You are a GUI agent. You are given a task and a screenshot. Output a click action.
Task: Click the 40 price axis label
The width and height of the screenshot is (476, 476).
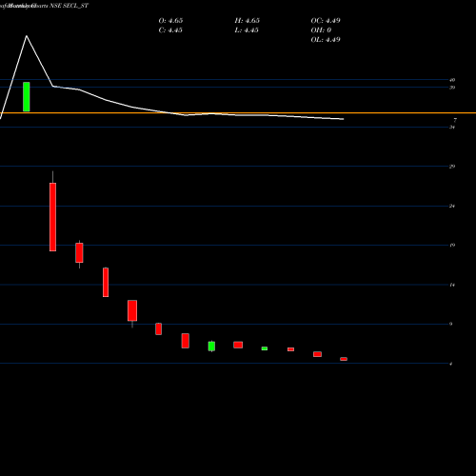tap(452, 80)
